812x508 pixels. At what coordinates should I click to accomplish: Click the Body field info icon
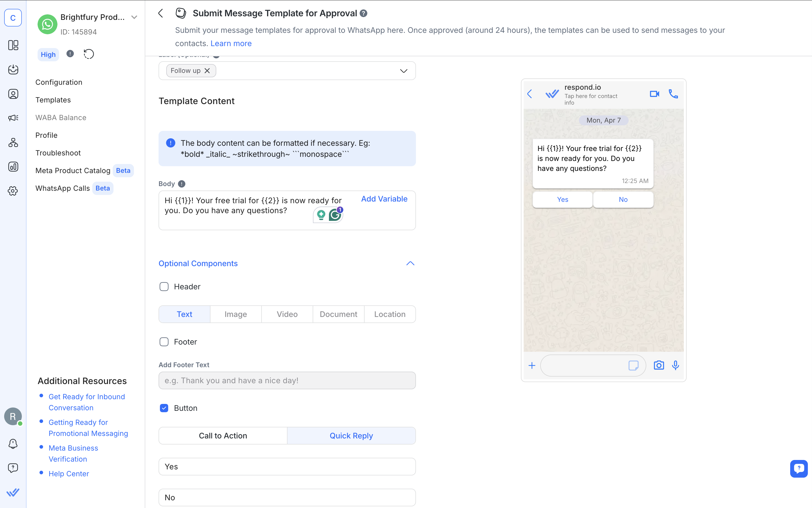(x=182, y=184)
